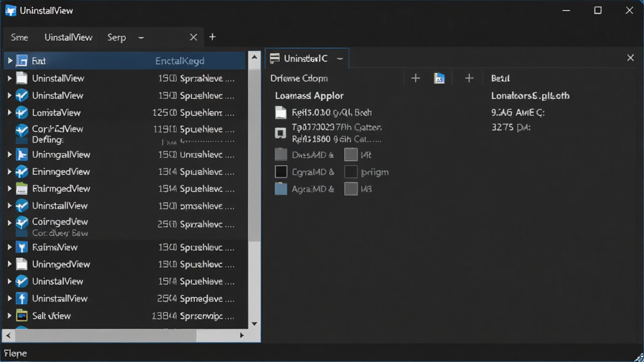Image resolution: width=644 pixels, height=362 pixels.
Task: Toggle the MB checkbox
Action: point(351,189)
